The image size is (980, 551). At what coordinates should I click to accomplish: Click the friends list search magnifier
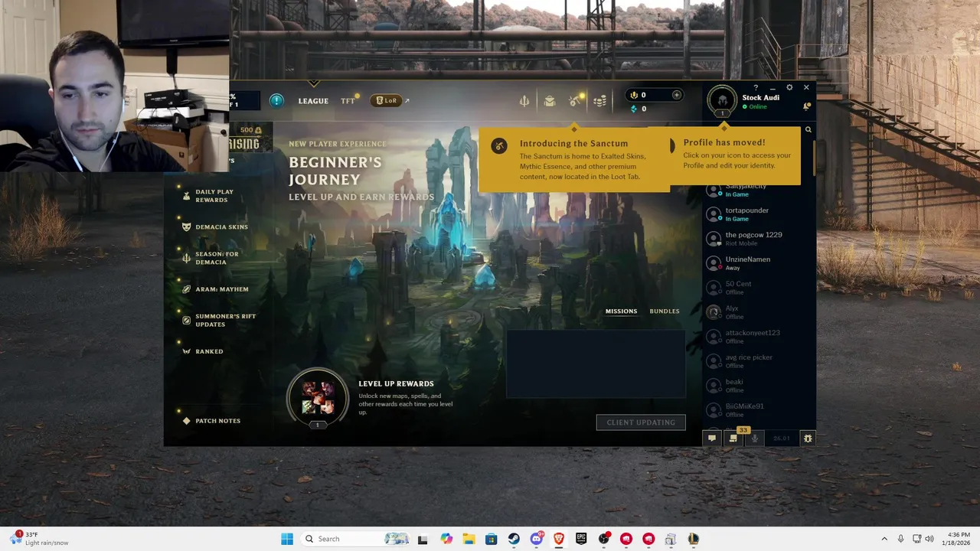[808, 130]
